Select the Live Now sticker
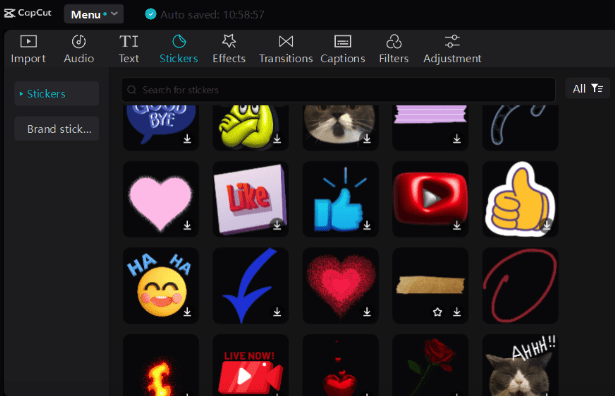 point(251,365)
